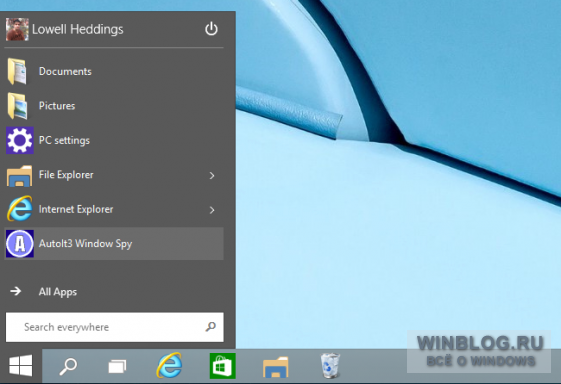Select the AutoIt3 Window Spy label
The image size is (561, 384).
86,244
